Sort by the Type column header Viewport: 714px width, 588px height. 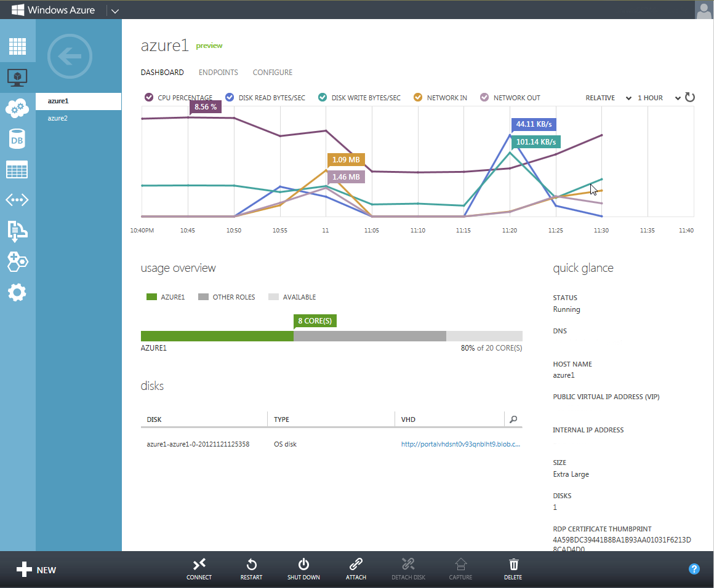pos(281,419)
